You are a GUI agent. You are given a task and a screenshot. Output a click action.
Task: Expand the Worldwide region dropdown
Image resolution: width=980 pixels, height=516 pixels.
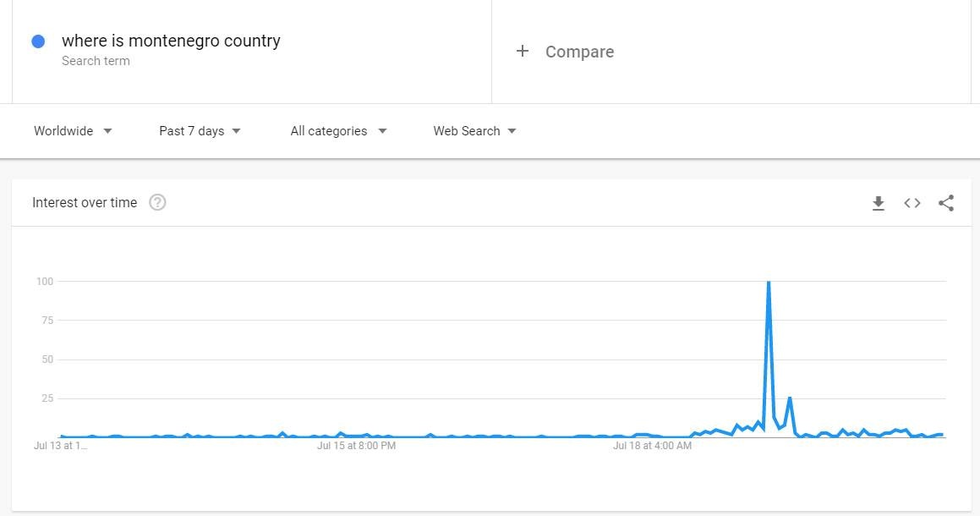73,131
